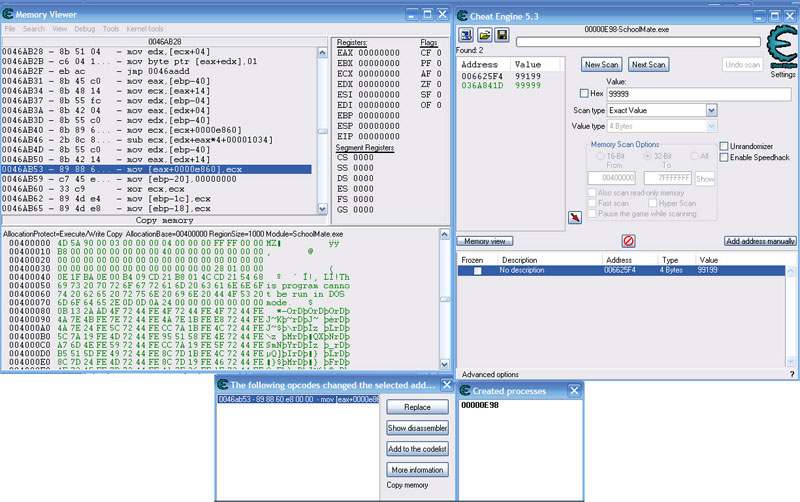800x502 pixels.
Task: Click the disassembler vertical scrollbar thumb
Action: pos(322,131)
